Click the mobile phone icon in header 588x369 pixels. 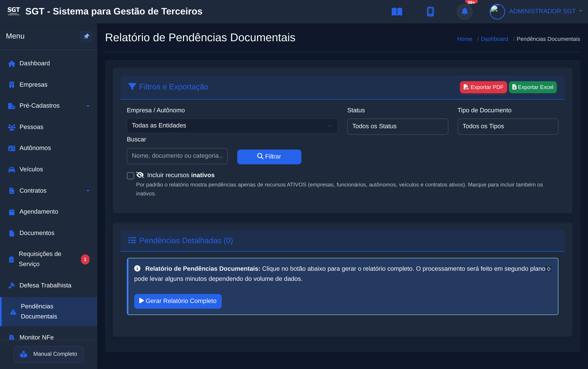(x=430, y=12)
